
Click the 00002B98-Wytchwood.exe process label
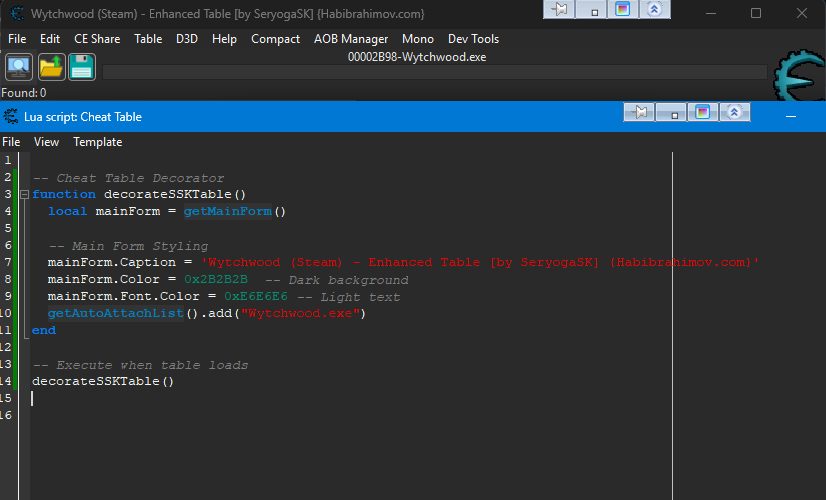tap(417, 57)
